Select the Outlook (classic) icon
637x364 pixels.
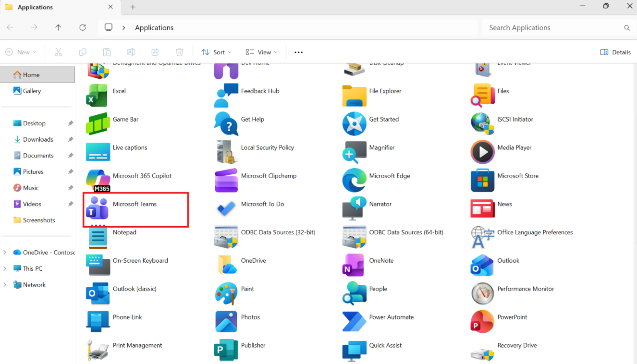pyautogui.click(x=98, y=293)
